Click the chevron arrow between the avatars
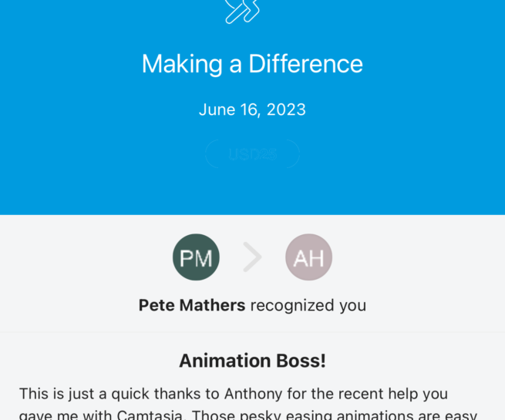This screenshot has width=505, height=420. tap(252, 257)
